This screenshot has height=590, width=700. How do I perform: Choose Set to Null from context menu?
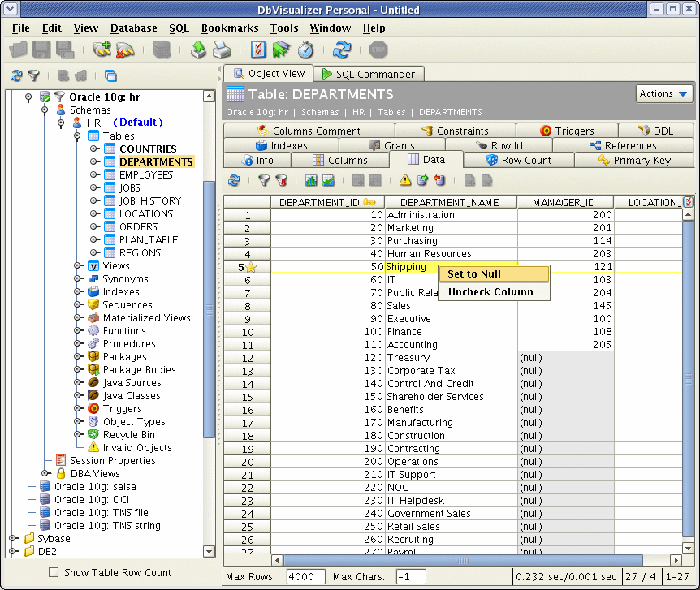click(x=493, y=274)
